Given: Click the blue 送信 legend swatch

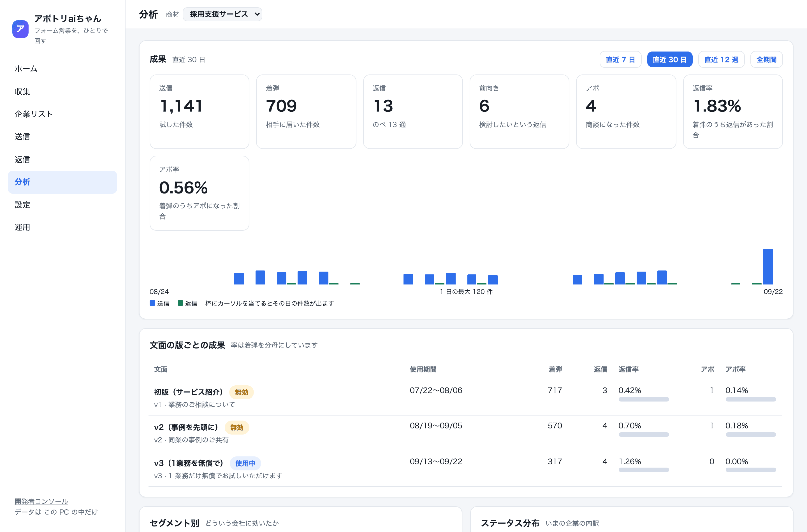Looking at the screenshot, I should pyautogui.click(x=152, y=303).
